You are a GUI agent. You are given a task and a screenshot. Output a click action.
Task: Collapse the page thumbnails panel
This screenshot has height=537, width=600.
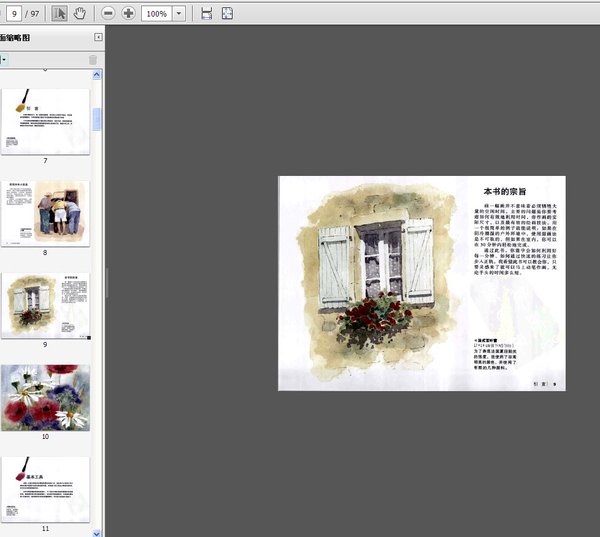[98, 37]
